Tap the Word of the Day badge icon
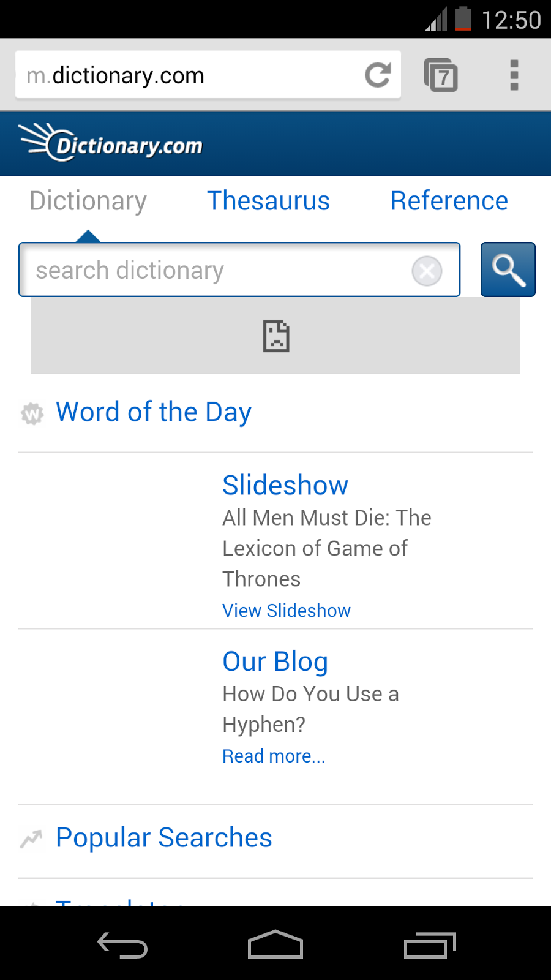The image size is (551, 980). (32, 413)
